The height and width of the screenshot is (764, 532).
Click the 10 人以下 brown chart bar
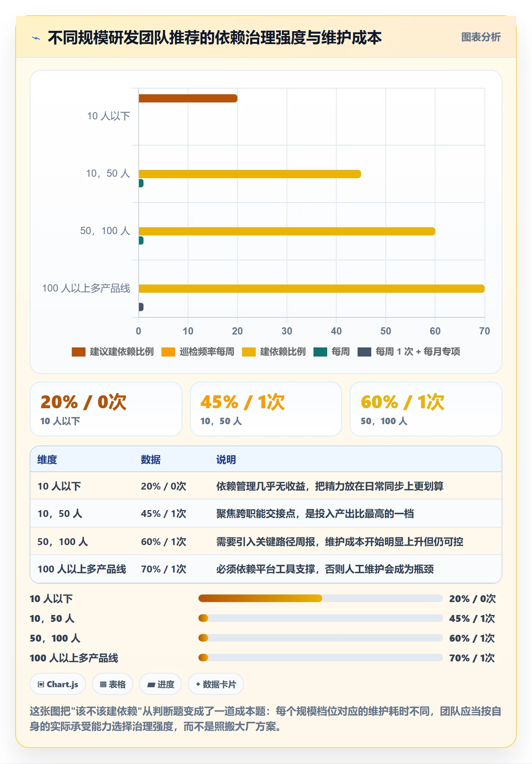pos(188,98)
